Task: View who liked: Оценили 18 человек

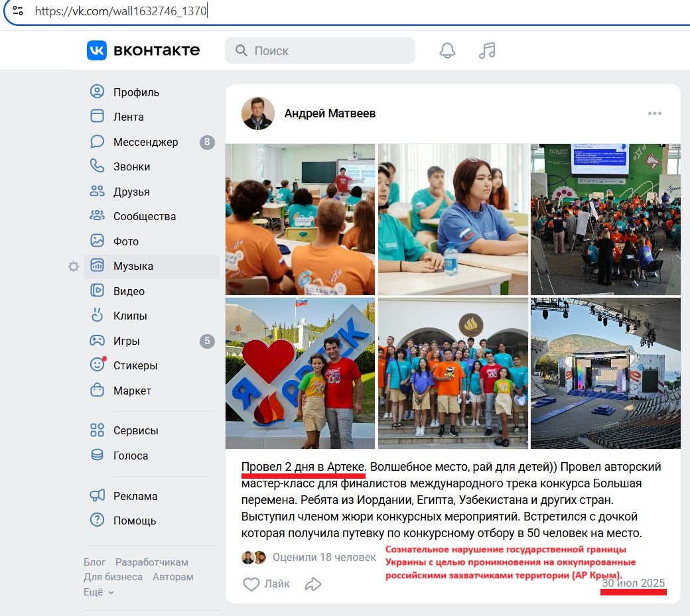Action: tap(324, 557)
